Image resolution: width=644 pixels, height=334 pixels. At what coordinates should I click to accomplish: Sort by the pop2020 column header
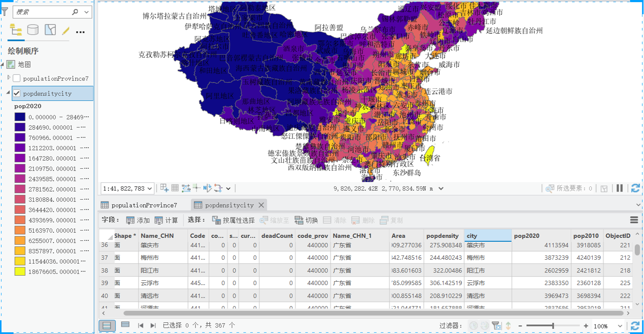point(542,236)
